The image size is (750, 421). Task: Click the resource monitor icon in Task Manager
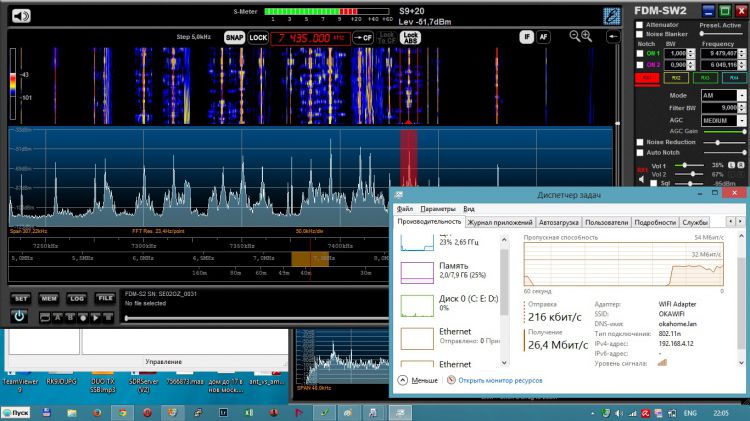tap(451, 380)
